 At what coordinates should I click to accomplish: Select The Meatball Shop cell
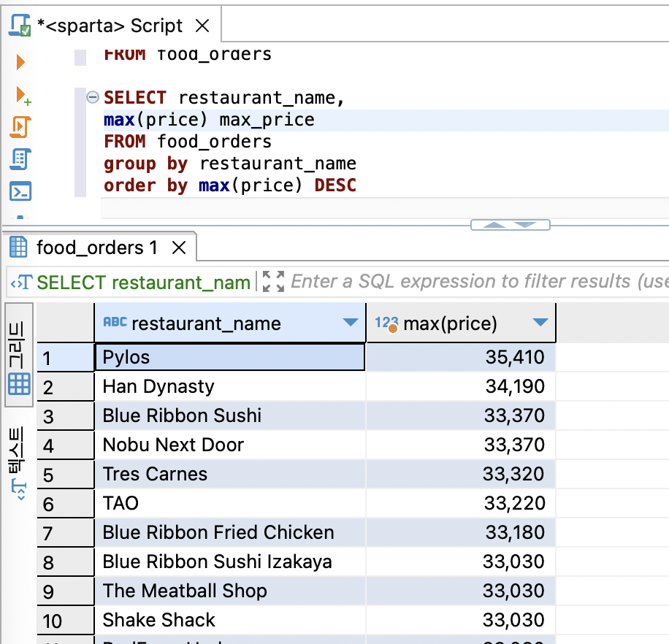(x=229, y=591)
